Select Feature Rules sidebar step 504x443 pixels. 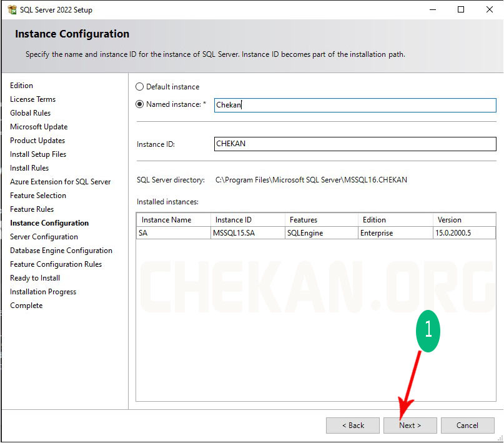32,209
